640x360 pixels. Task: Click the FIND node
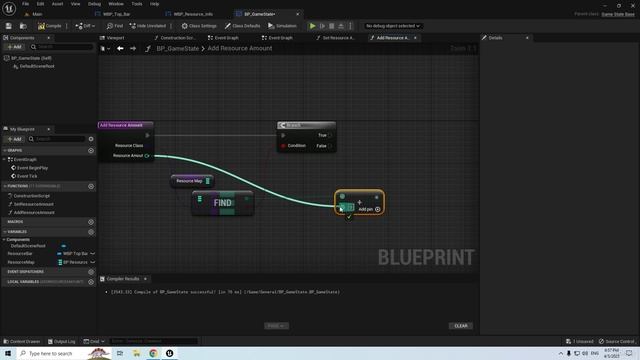pyautogui.click(x=222, y=203)
